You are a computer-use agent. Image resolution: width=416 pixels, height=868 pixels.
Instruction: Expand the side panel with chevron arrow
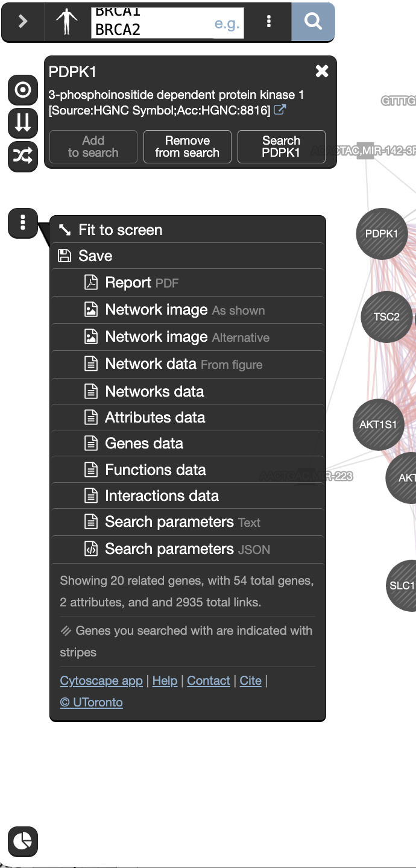pyautogui.click(x=23, y=22)
